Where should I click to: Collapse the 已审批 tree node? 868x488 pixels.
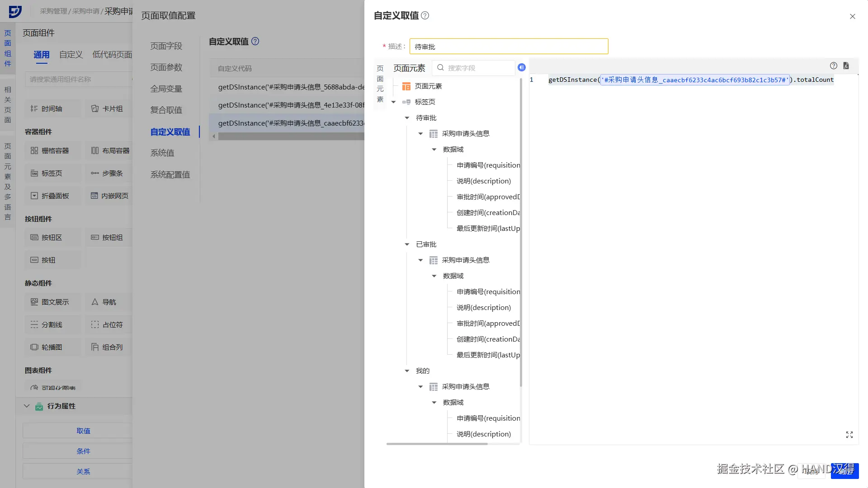tap(407, 244)
